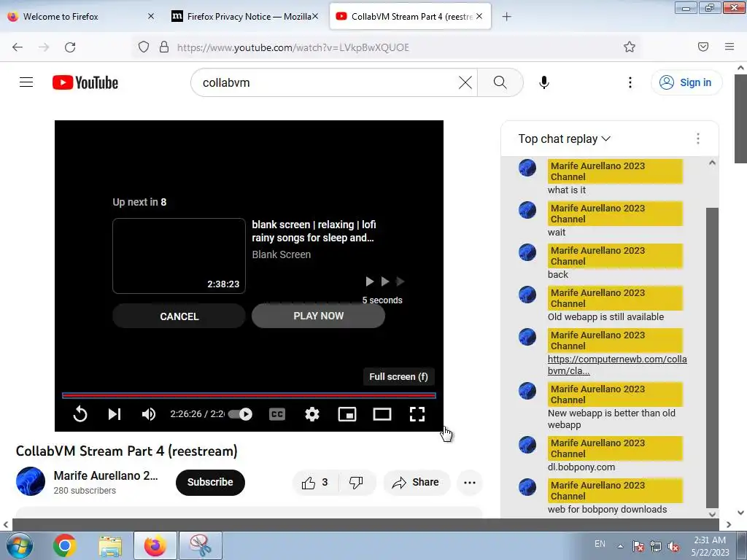Reload the current page
This screenshot has width=747, height=560.
tap(70, 47)
